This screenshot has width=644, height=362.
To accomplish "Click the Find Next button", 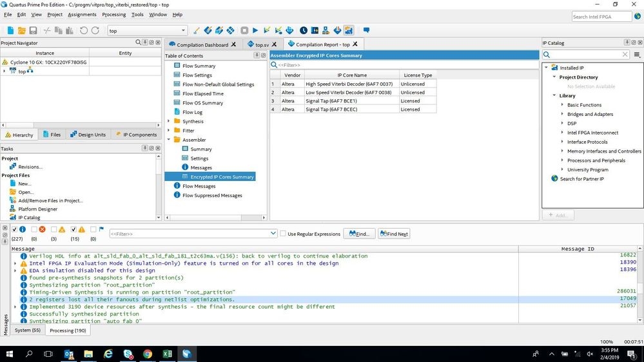I will pyautogui.click(x=394, y=234).
